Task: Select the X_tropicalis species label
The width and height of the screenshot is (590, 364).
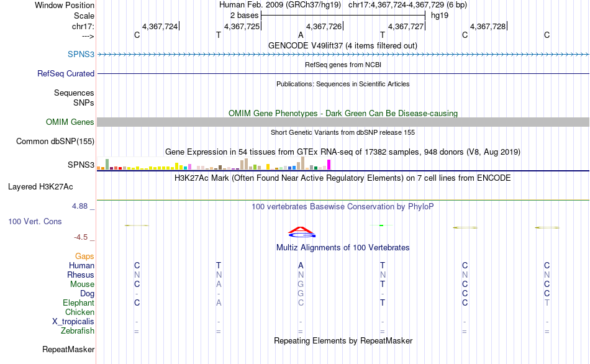Action: 73,322
